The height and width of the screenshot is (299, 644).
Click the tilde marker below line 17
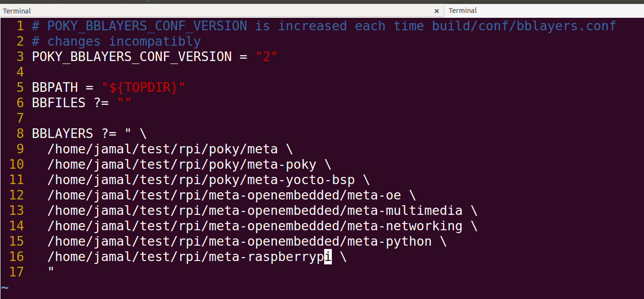pos(4,287)
